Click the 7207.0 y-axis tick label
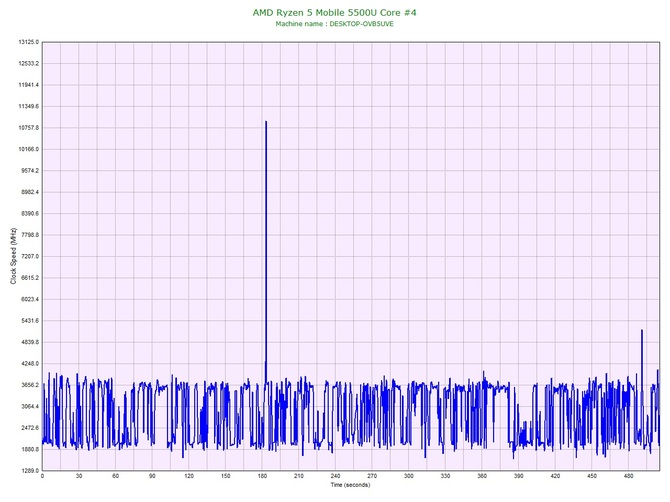 tap(29, 256)
